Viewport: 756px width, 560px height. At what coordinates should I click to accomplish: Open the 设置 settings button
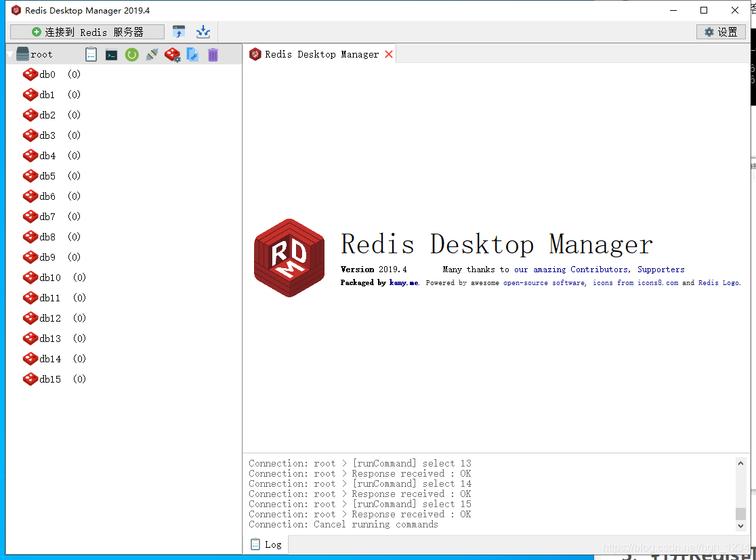(721, 32)
